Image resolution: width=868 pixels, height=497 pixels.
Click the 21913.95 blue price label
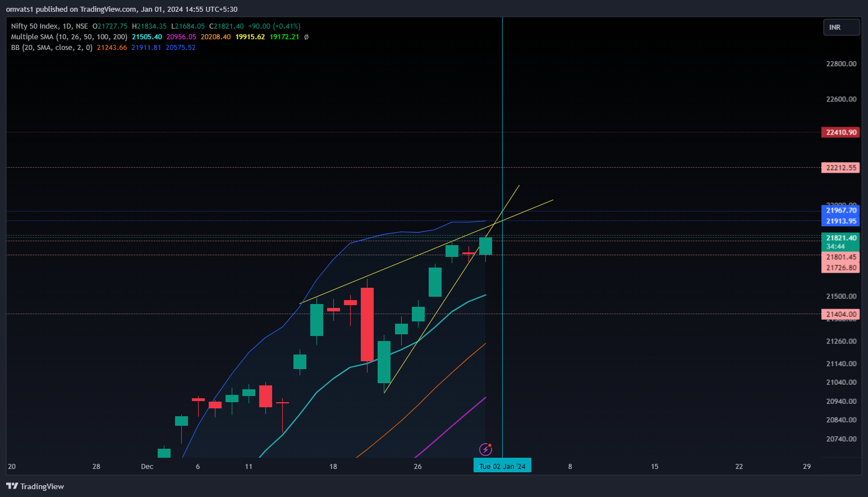(x=841, y=221)
